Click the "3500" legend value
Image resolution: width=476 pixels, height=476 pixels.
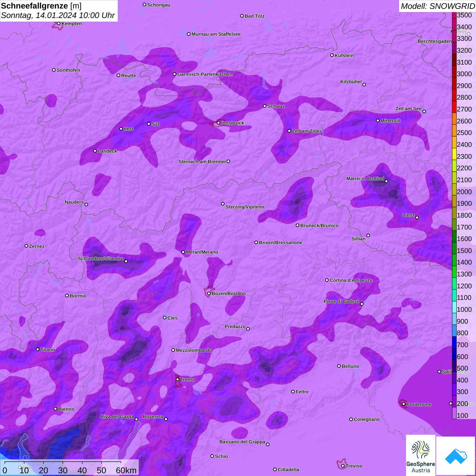click(464, 15)
